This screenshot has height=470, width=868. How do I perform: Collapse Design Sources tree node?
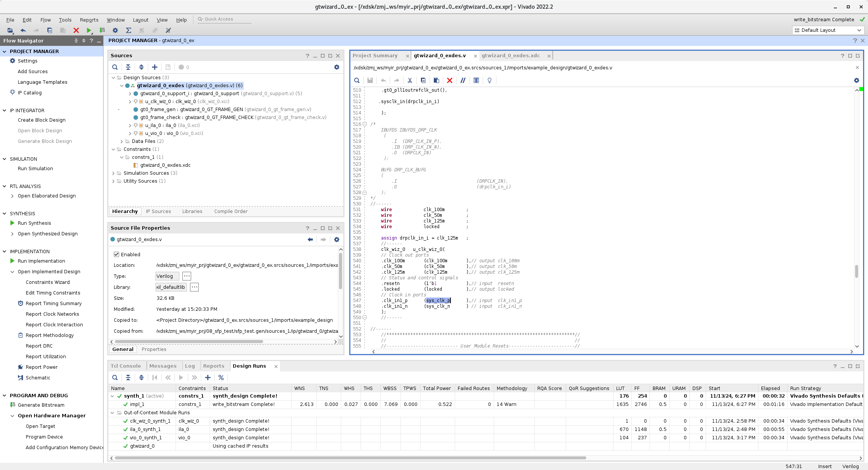pyautogui.click(x=113, y=78)
